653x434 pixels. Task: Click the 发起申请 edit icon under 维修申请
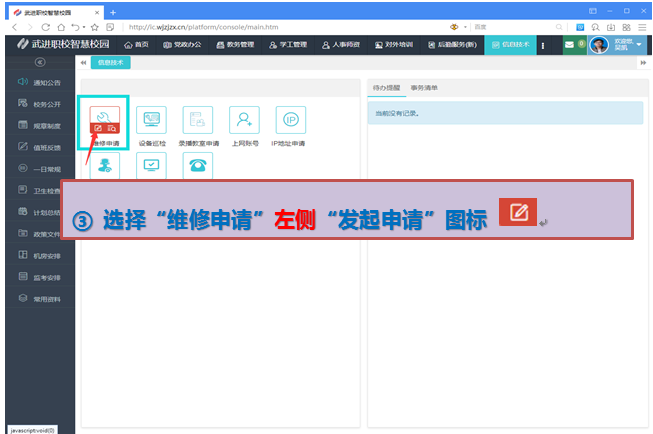pyautogui.click(x=98, y=128)
